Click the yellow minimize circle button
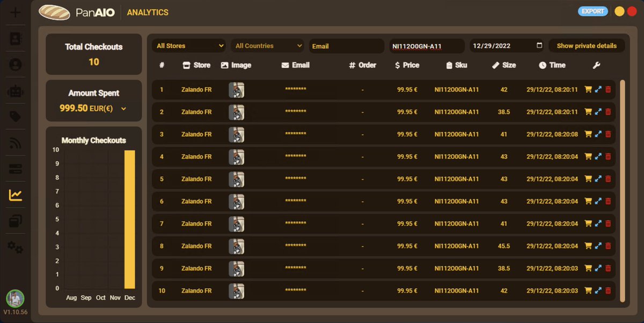Image resolution: width=644 pixels, height=323 pixels. [x=619, y=11]
